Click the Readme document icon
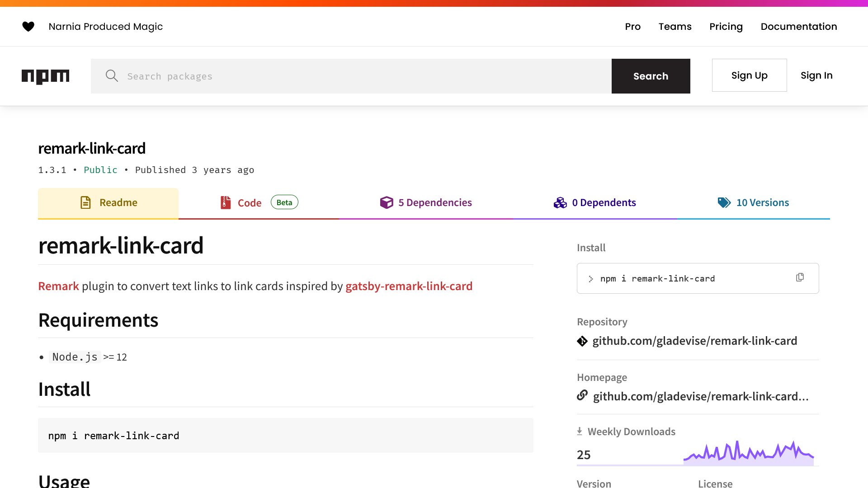 pyautogui.click(x=85, y=202)
